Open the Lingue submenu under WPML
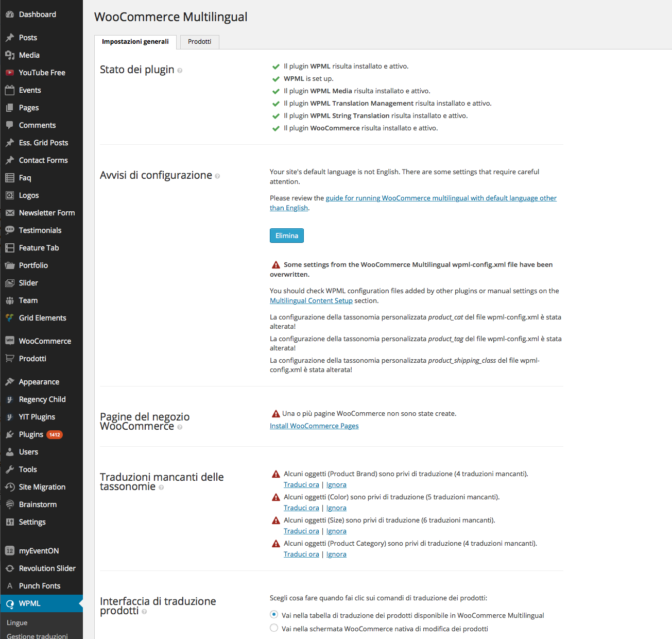The image size is (672, 639). 17,623
